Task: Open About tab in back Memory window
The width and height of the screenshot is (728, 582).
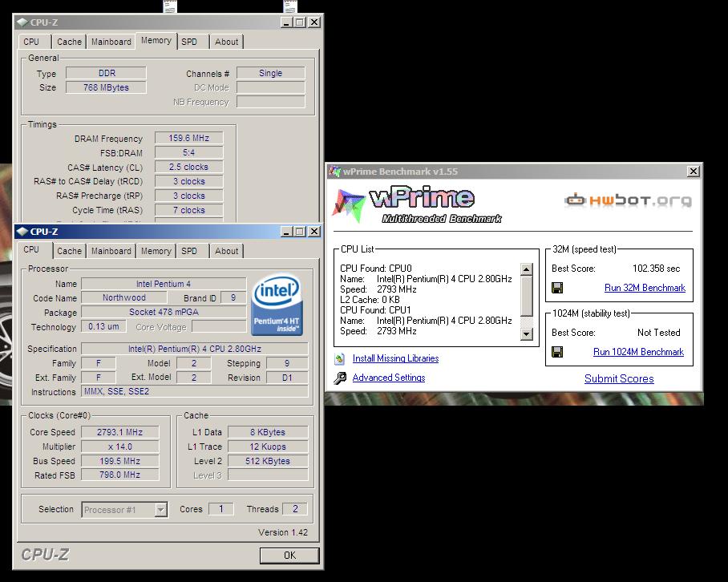Action: [x=226, y=42]
